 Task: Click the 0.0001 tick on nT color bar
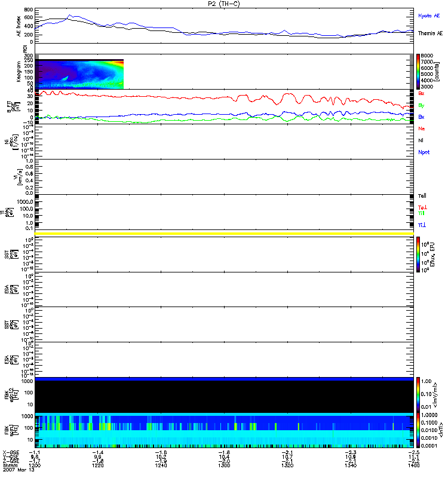429,446
